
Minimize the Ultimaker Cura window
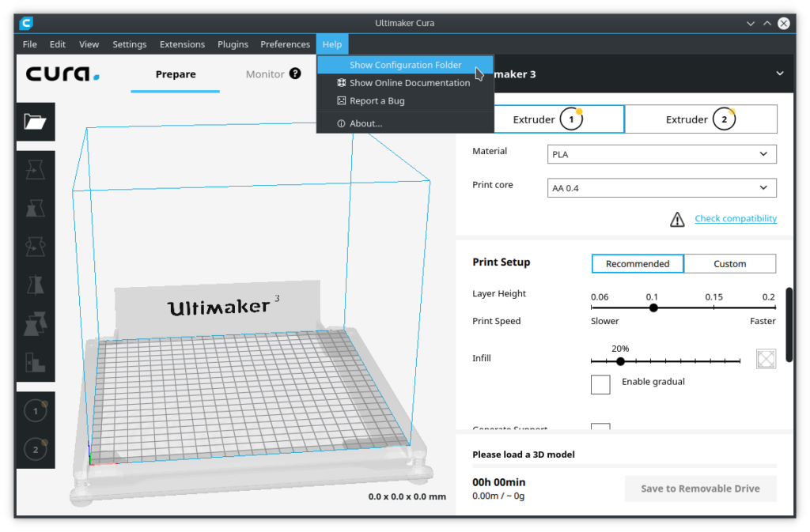point(751,23)
